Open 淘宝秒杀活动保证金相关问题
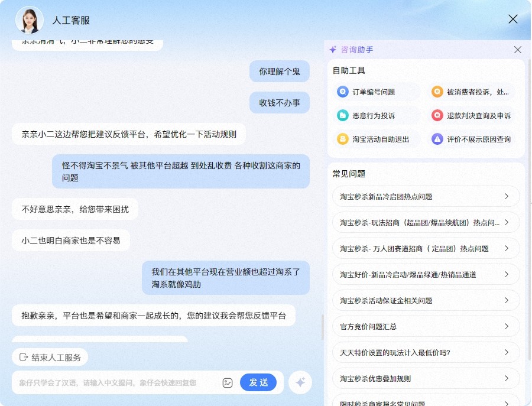The image size is (532, 406). coord(426,300)
